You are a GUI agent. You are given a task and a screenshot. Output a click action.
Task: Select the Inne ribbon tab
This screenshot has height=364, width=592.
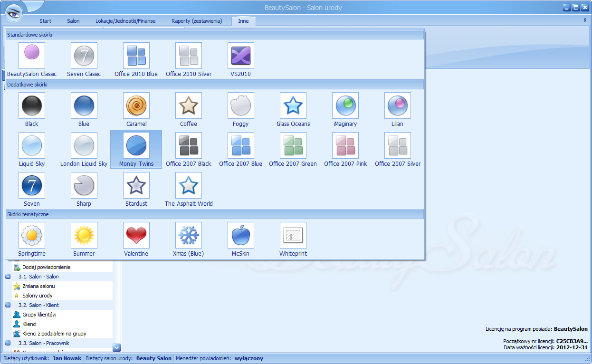243,21
